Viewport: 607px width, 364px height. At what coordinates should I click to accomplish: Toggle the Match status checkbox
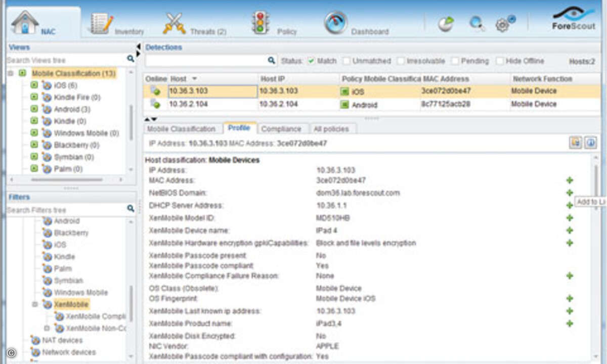point(311,61)
